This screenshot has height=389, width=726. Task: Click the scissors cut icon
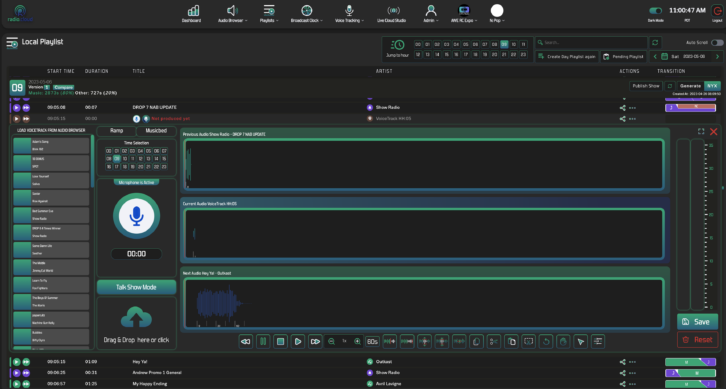[494, 342]
